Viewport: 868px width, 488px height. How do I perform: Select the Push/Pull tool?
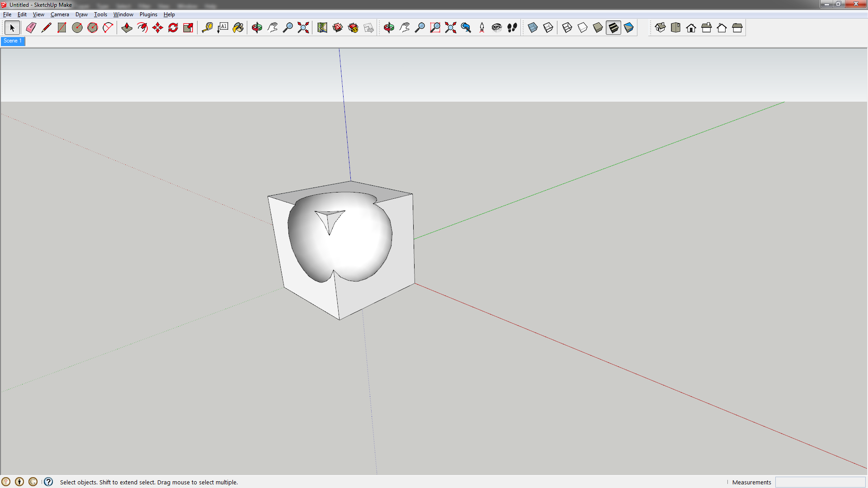(x=127, y=28)
